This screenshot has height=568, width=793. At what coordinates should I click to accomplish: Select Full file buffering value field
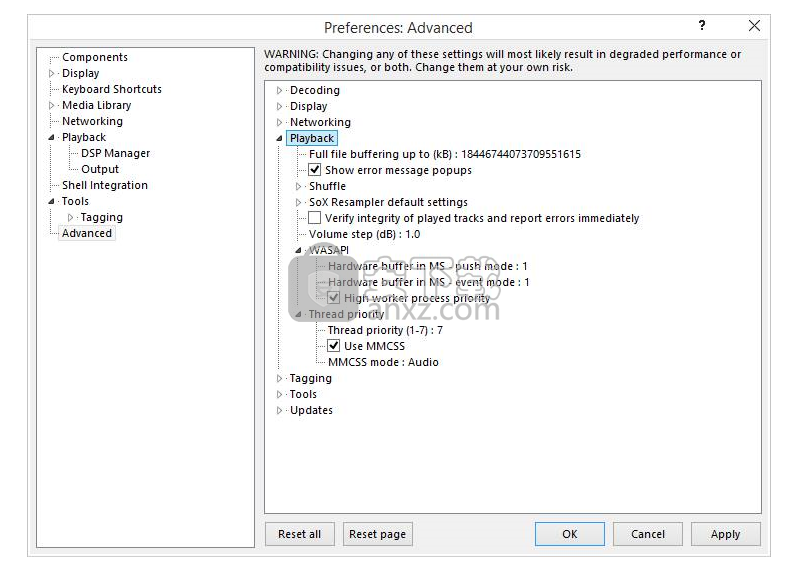tap(444, 154)
